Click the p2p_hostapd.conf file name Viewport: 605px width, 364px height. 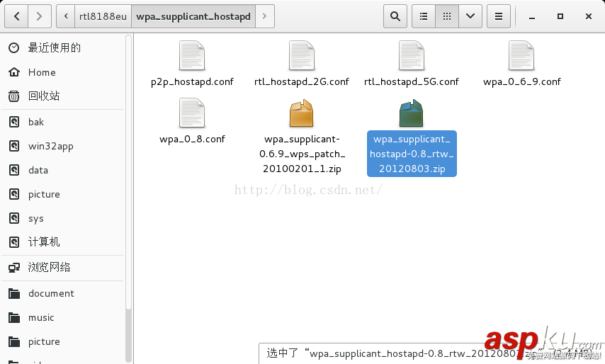pyautogui.click(x=192, y=81)
